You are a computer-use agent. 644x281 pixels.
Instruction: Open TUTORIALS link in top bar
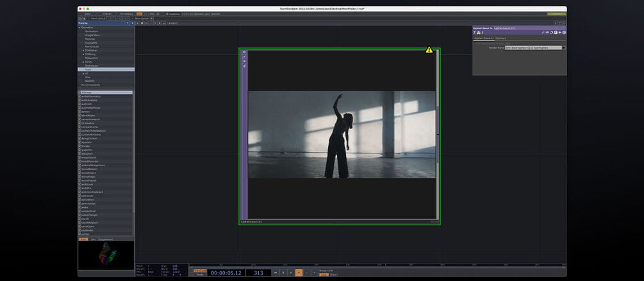126,14
